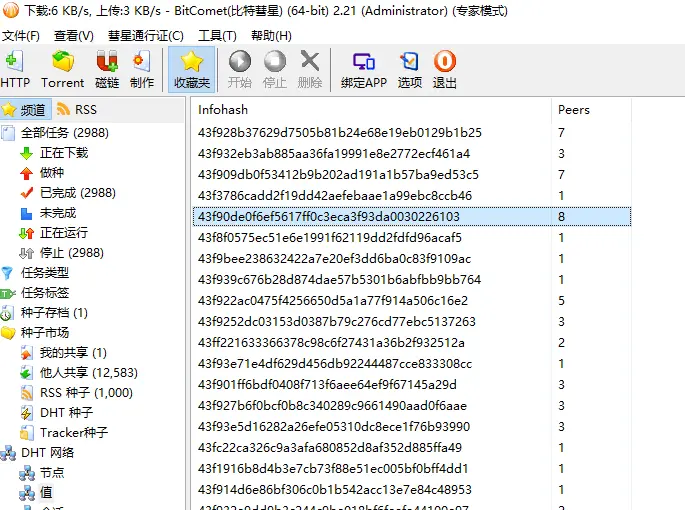Image resolution: width=685 pixels, height=510 pixels.
Task: Select row 43f928b37629d7505b81b24e68e19eb0129b1b25
Action: click(412, 132)
